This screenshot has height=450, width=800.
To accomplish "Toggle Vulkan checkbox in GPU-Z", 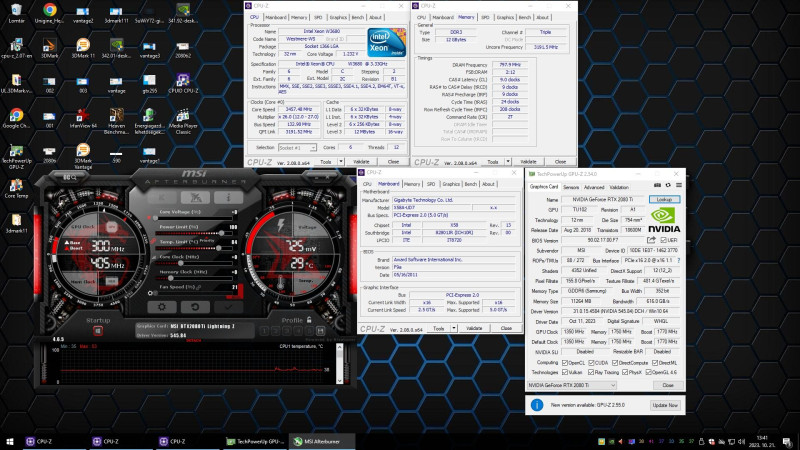I will click(565, 372).
